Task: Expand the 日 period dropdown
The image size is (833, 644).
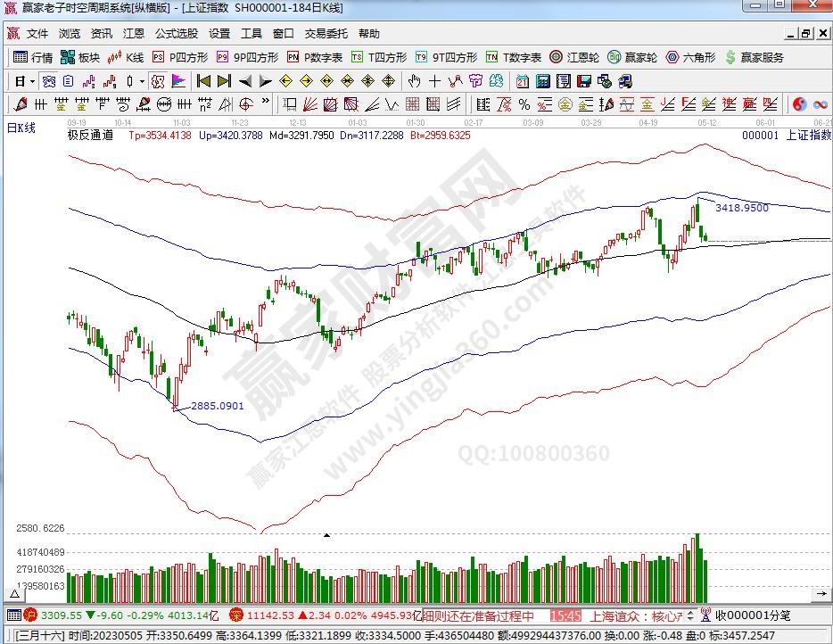Action: (x=25, y=81)
